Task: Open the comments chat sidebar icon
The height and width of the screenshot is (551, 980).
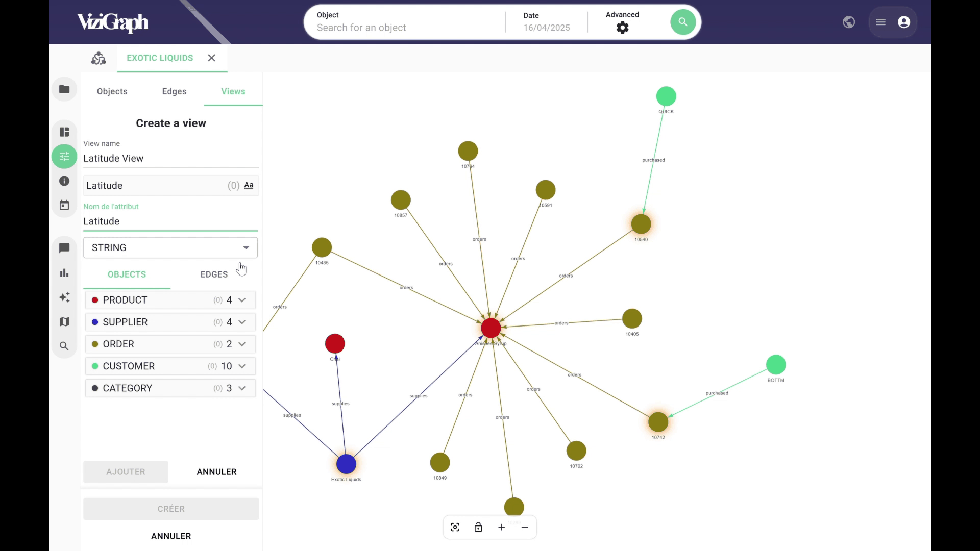Action: pyautogui.click(x=64, y=248)
